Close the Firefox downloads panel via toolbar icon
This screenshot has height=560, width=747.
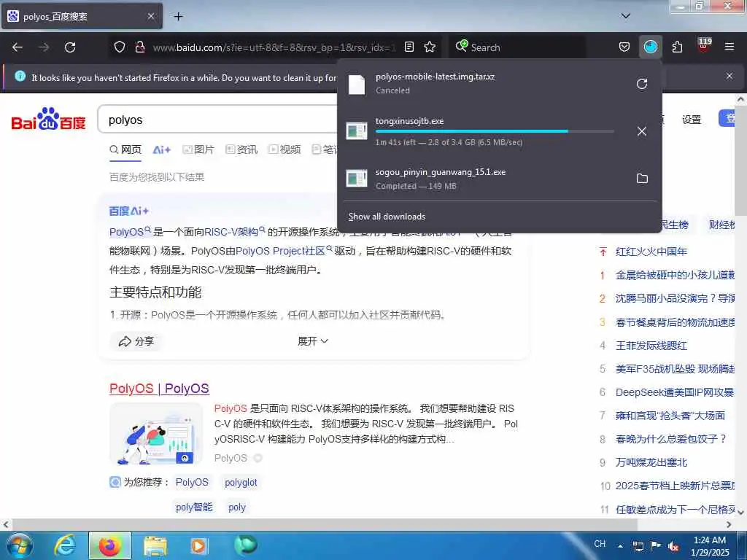650,47
